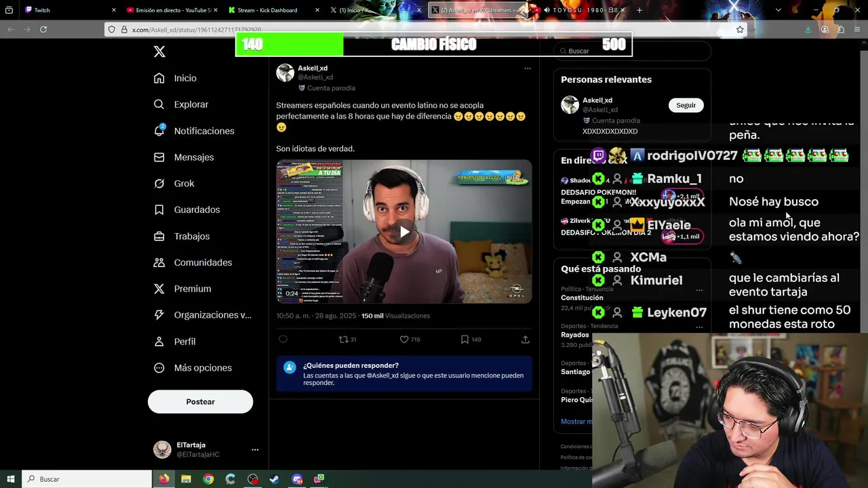Click the Comunidades people icon
The width and height of the screenshot is (868, 488).
(x=159, y=262)
